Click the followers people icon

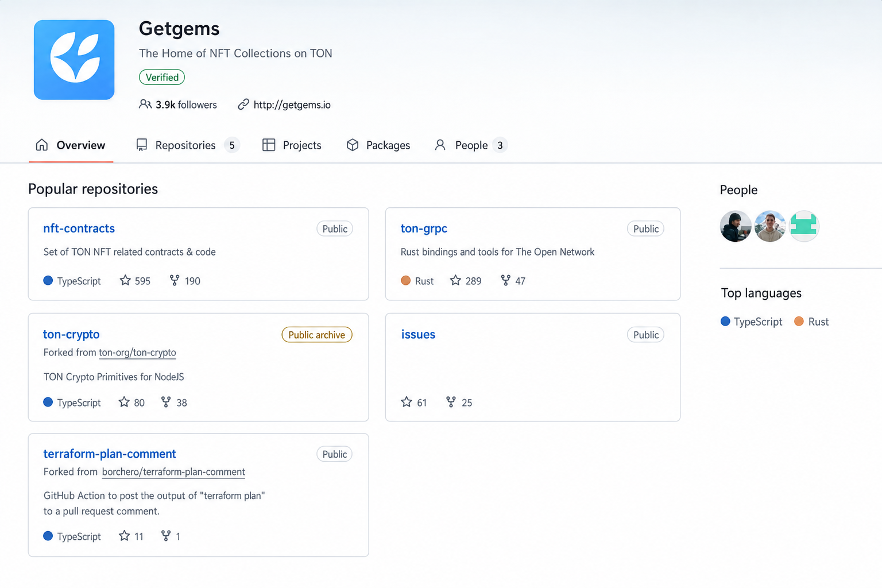tap(145, 105)
